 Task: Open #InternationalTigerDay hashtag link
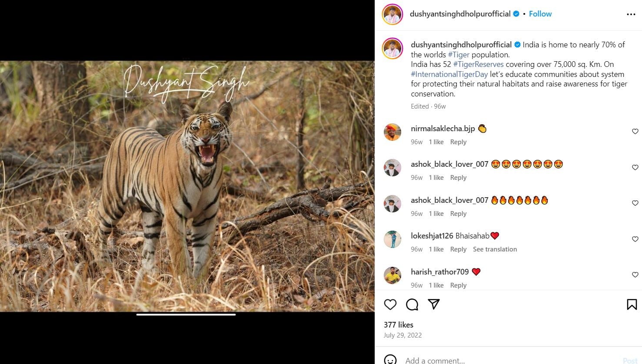(x=449, y=74)
